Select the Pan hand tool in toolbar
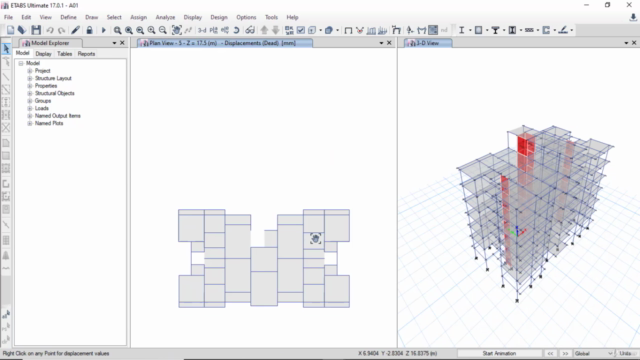 tap(176, 30)
